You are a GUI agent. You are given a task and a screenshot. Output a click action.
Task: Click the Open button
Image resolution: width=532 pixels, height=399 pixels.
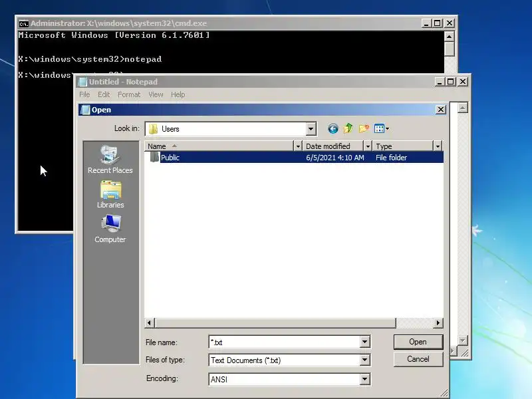click(418, 342)
